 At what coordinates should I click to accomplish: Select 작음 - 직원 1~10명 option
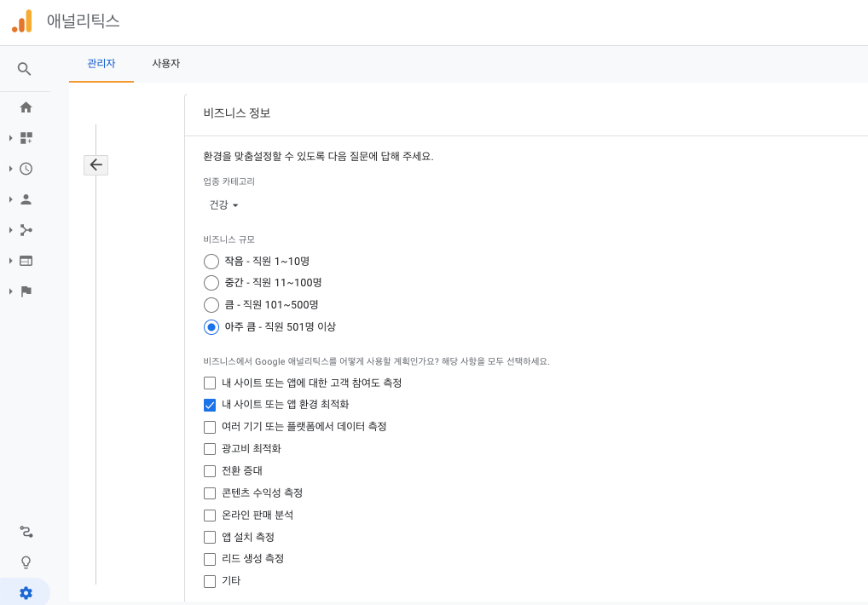click(x=211, y=261)
